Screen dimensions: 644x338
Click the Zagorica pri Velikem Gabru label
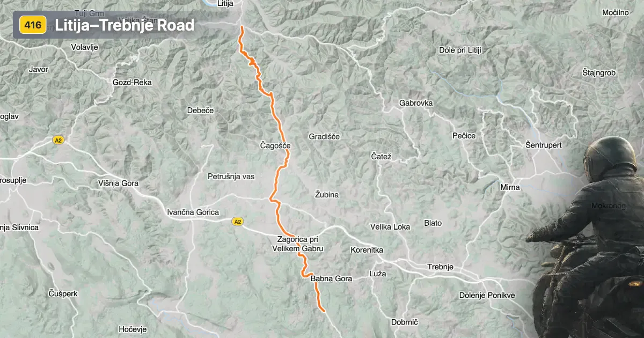click(x=298, y=244)
